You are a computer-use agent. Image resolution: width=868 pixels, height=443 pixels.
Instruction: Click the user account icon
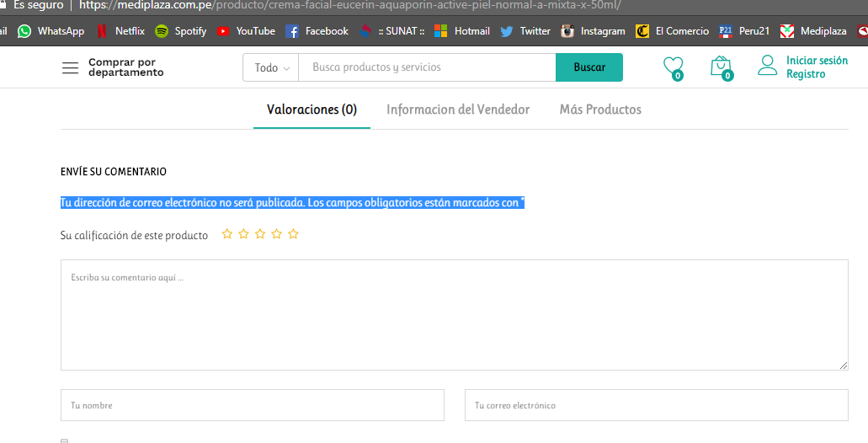coord(768,65)
